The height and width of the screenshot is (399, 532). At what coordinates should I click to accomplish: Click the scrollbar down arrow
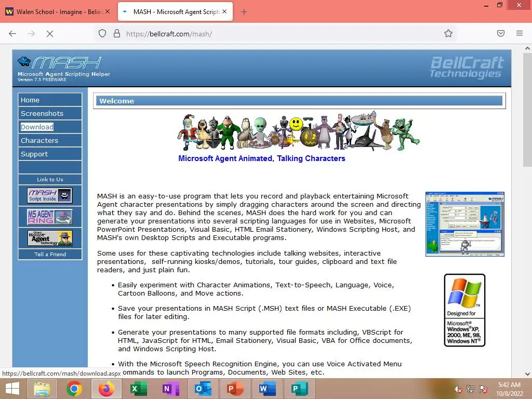pos(527,374)
